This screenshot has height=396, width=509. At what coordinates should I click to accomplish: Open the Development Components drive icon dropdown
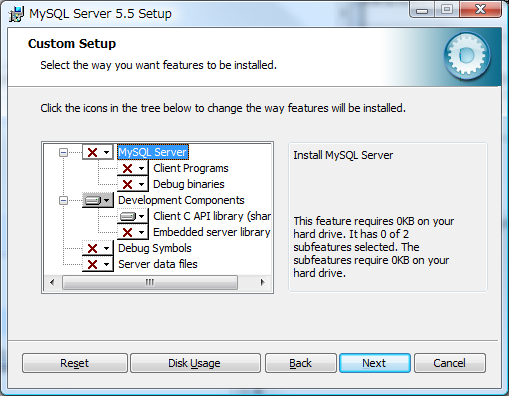tap(98, 200)
